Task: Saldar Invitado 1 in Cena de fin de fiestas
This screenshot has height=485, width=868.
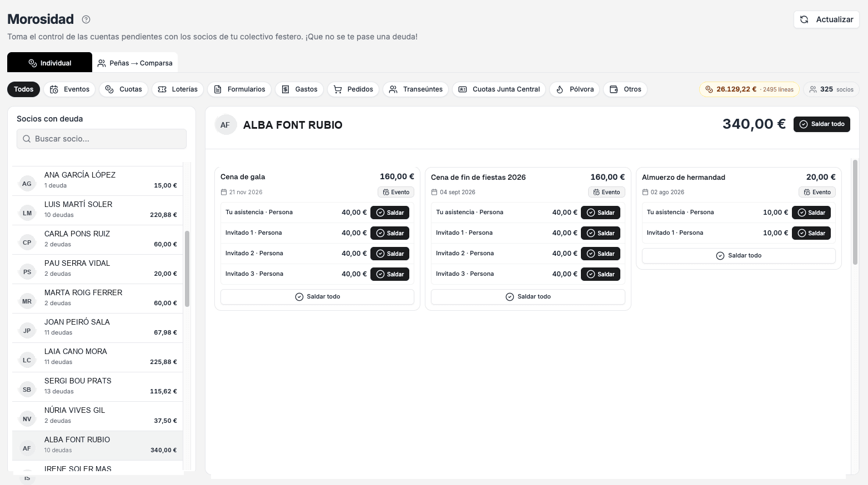Action: [600, 233]
